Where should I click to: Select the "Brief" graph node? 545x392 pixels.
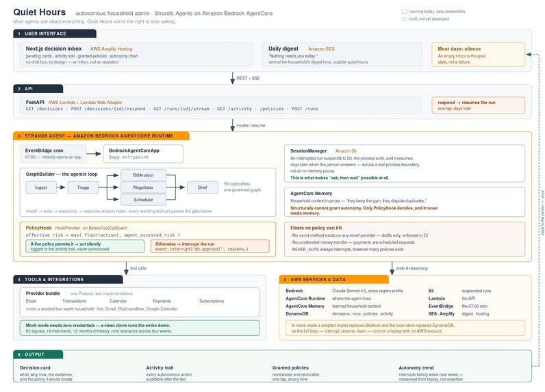[x=202, y=187]
